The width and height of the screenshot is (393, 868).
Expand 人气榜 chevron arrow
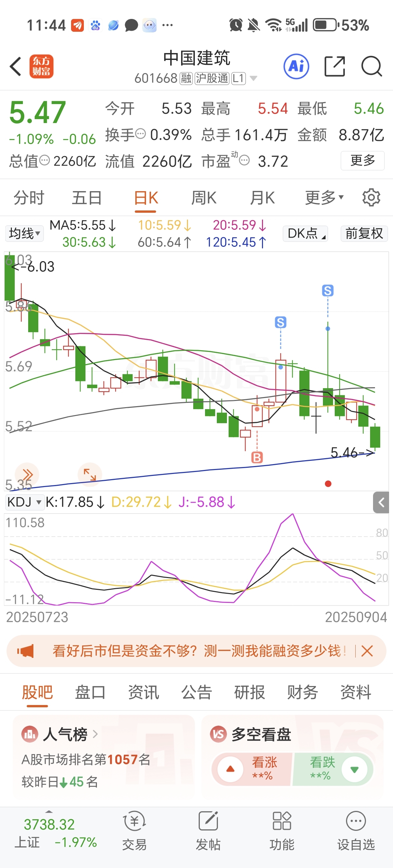pyautogui.click(x=95, y=733)
